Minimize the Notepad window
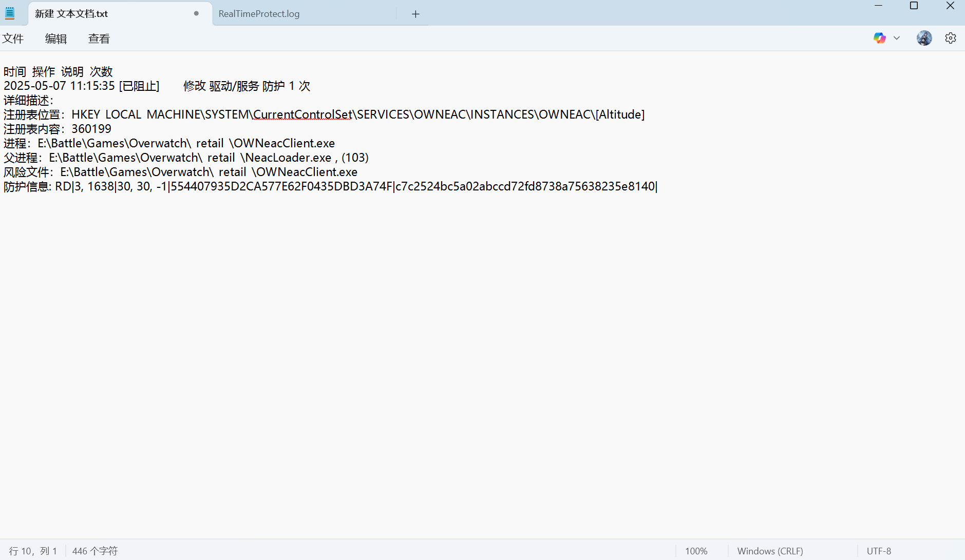965x560 pixels. pos(878,6)
